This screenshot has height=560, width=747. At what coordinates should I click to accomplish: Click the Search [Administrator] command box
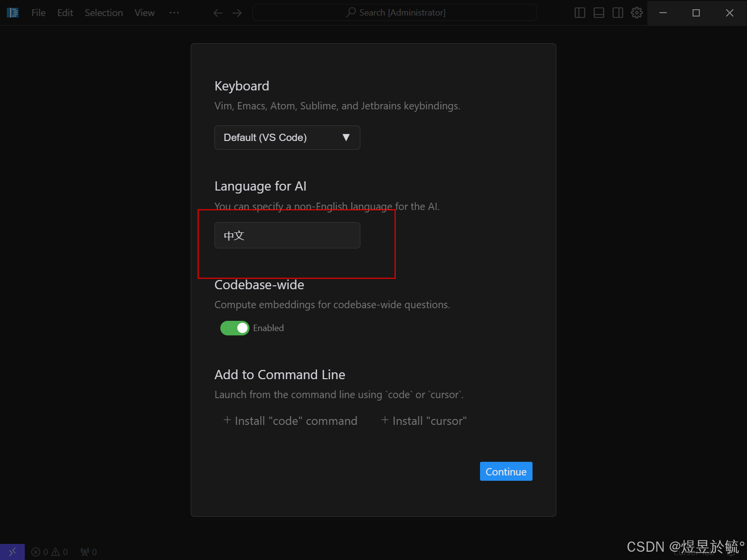(x=394, y=13)
